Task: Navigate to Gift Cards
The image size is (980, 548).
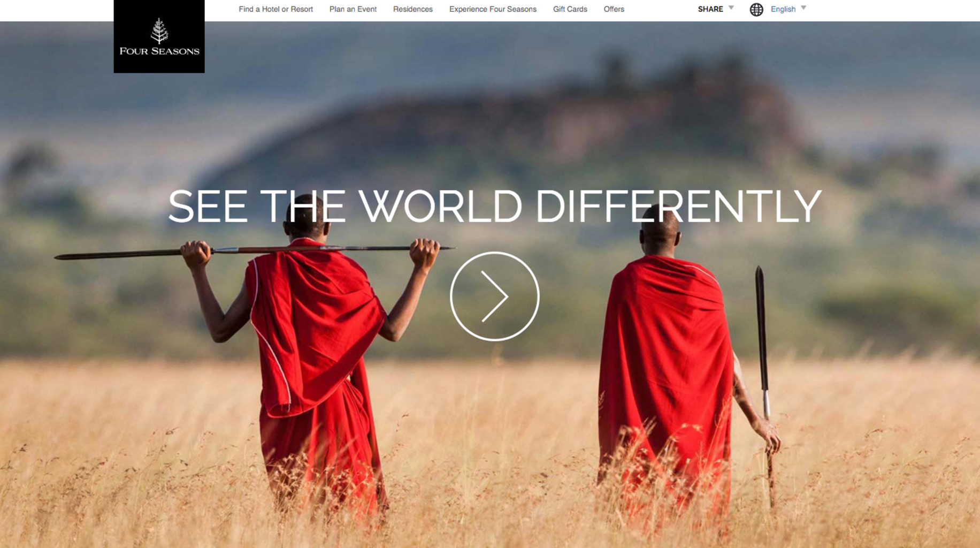Action: (x=570, y=9)
